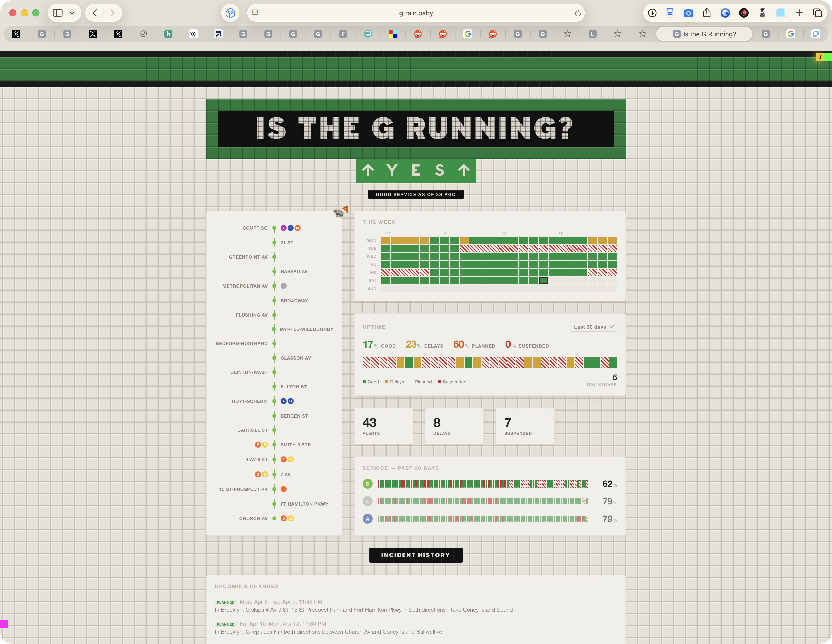Screen dimensions: 832x644
Task: Open the reader/page menu icon in address bar
Action: tap(255, 13)
